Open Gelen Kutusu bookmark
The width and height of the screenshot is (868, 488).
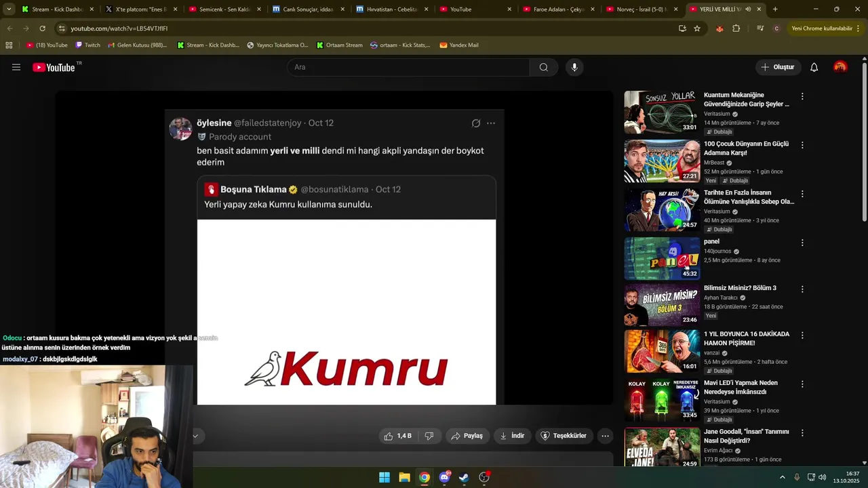coord(136,45)
